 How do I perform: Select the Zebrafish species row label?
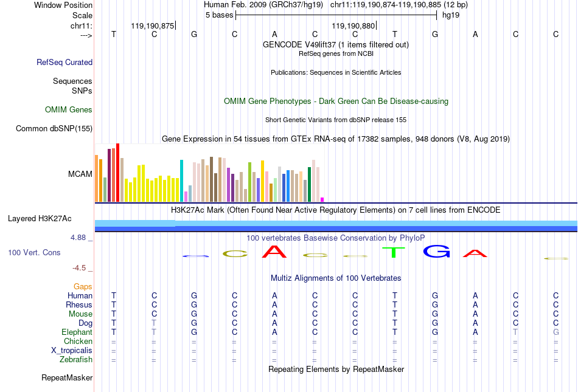tap(76, 359)
